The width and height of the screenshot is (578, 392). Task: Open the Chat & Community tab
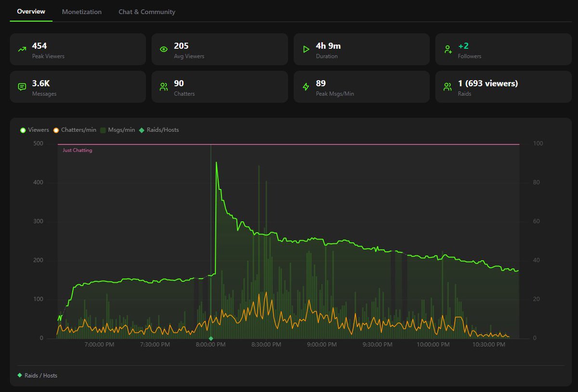click(147, 12)
